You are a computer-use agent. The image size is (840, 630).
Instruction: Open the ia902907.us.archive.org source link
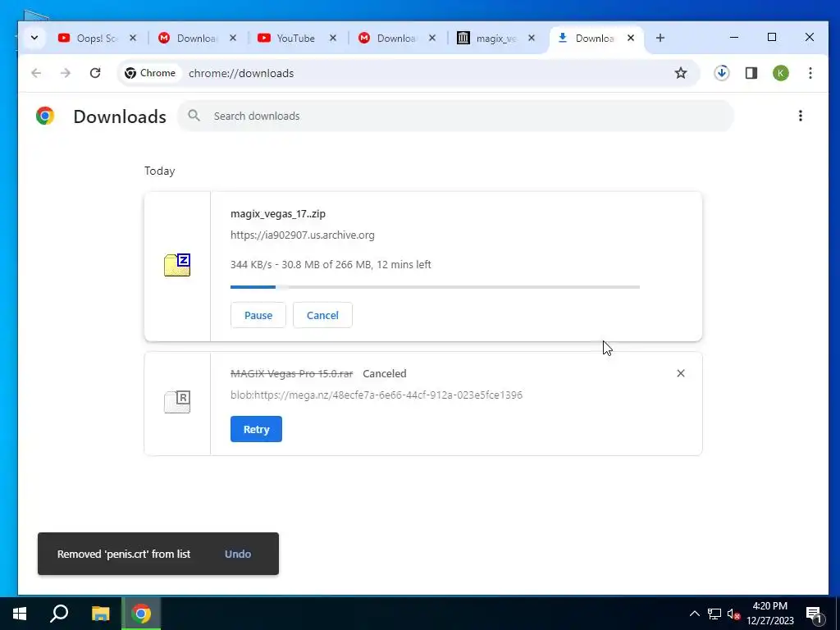303,235
